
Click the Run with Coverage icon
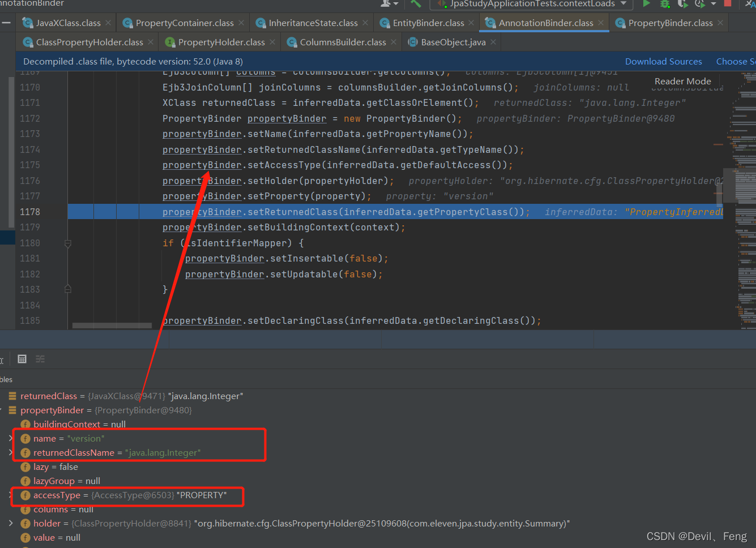pyautogui.click(x=683, y=3)
